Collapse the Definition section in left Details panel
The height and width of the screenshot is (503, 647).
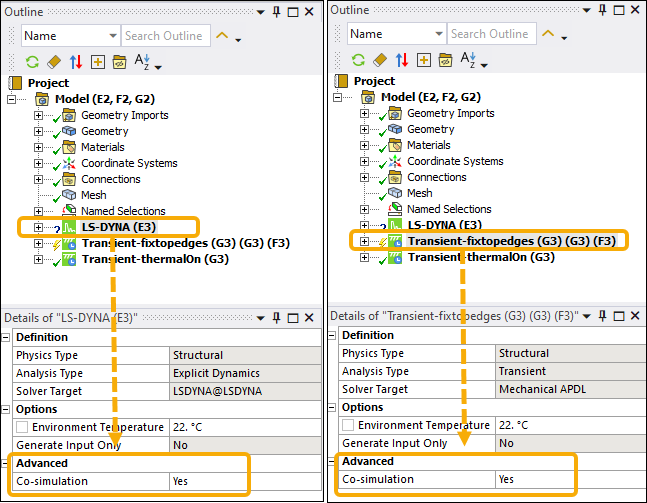(x=8, y=337)
